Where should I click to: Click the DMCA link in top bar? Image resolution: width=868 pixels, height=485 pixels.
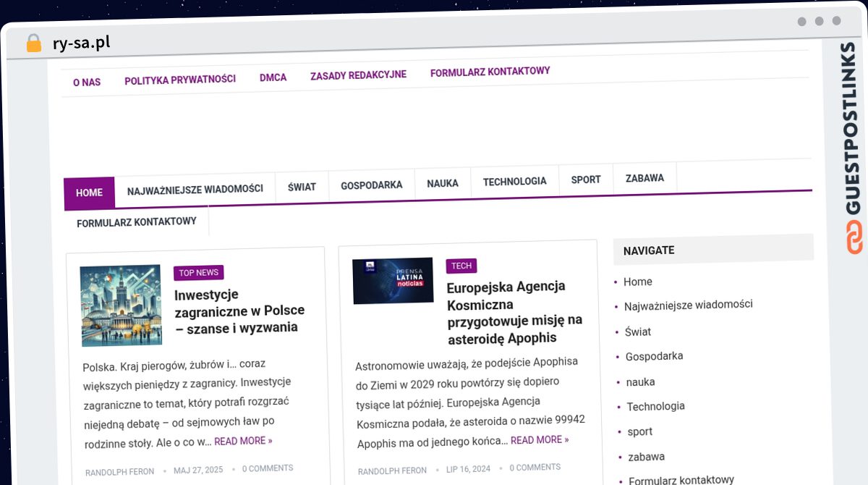(x=273, y=77)
